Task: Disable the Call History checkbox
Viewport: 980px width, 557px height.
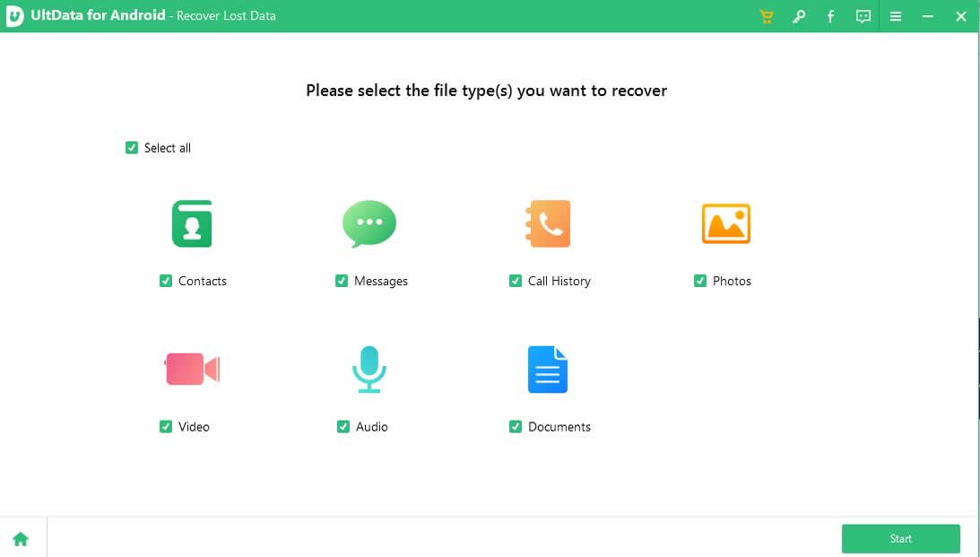Action: coord(516,281)
